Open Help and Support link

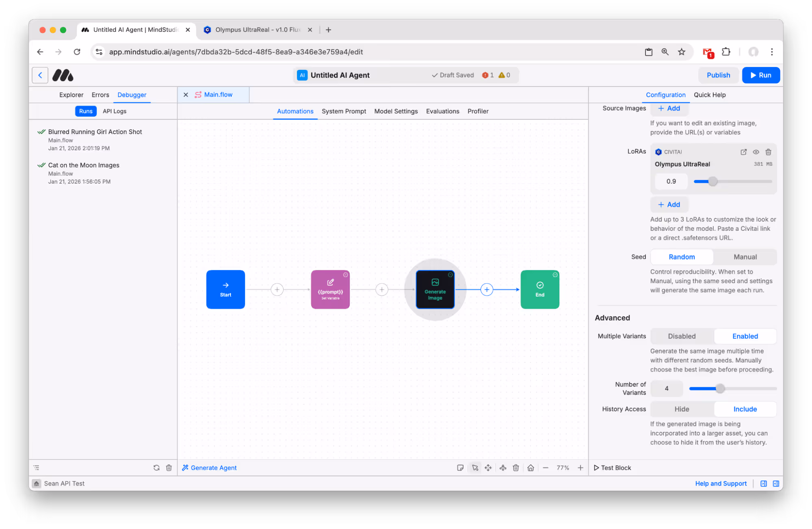tap(721, 483)
